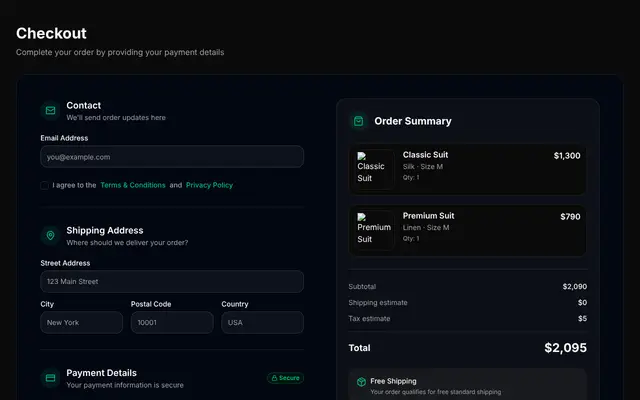This screenshot has height=400, width=640.
Task: Click the Classic Suit item title
Action: pyautogui.click(x=425, y=155)
